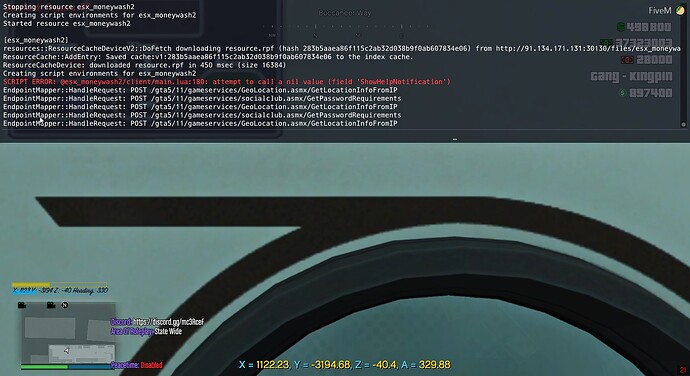Viewport: 690px width, 376px height.
Task: Click the Area Of Roleplay State Wide text
Action: click(x=146, y=331)
